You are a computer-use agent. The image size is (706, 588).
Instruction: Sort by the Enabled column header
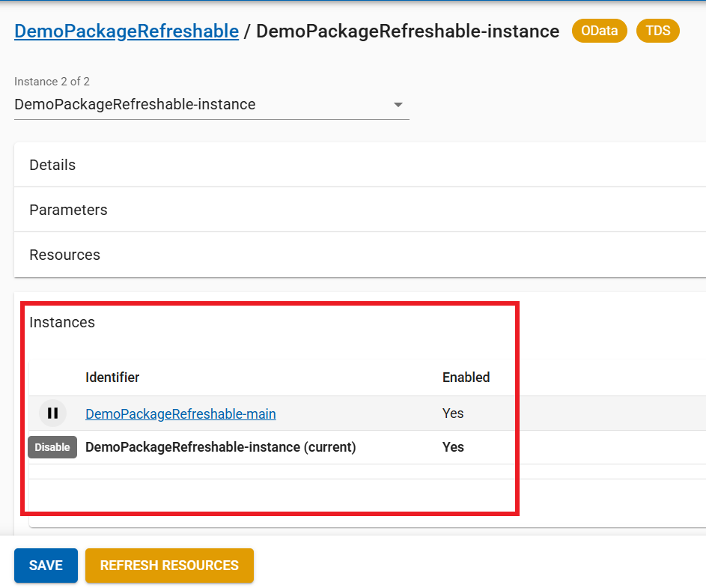click(466, 378)
